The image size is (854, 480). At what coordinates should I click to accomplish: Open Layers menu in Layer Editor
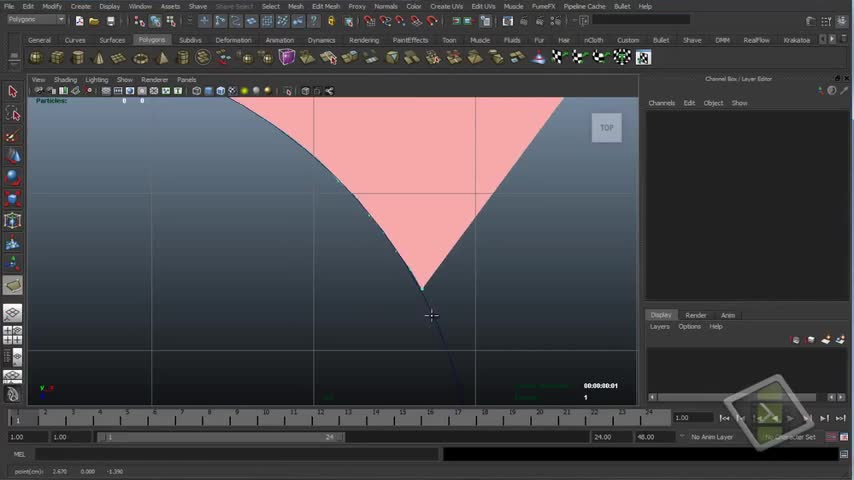click(x=660, y=326)
